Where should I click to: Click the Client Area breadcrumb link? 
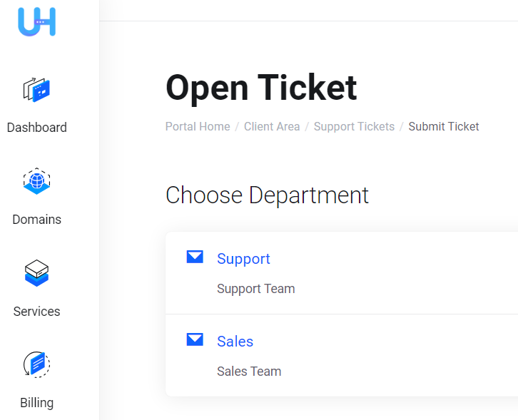(272, 127)
